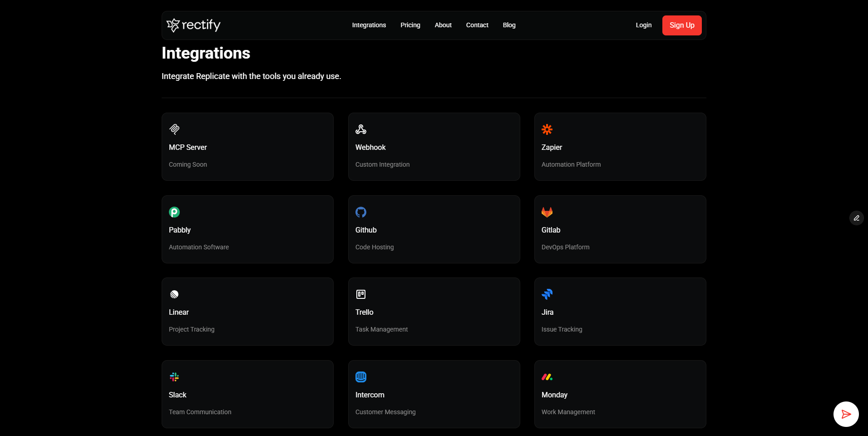Screen dimensions: 868x436
Task: Click the Zapier asterisk icon
Action: tap(547, 129)
